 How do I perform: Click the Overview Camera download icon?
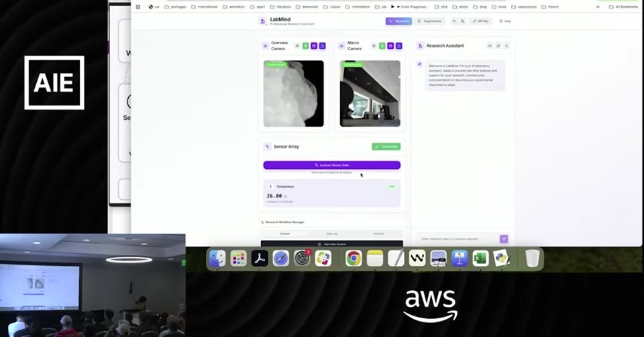[323, 46]
